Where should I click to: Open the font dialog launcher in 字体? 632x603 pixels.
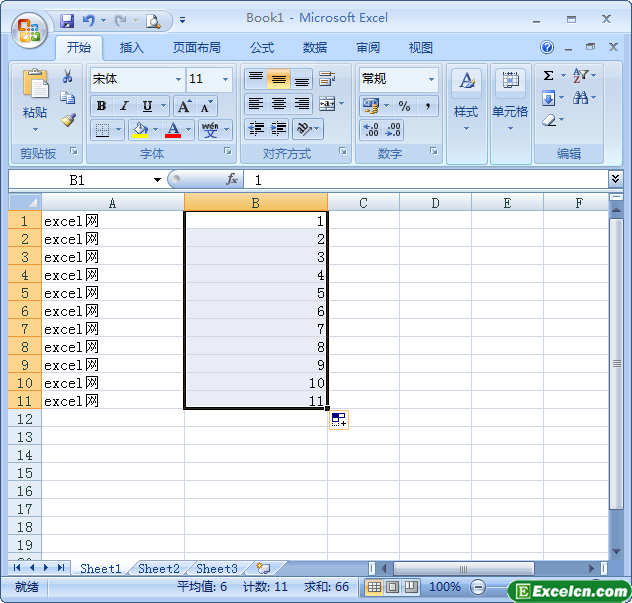(228, 151)
